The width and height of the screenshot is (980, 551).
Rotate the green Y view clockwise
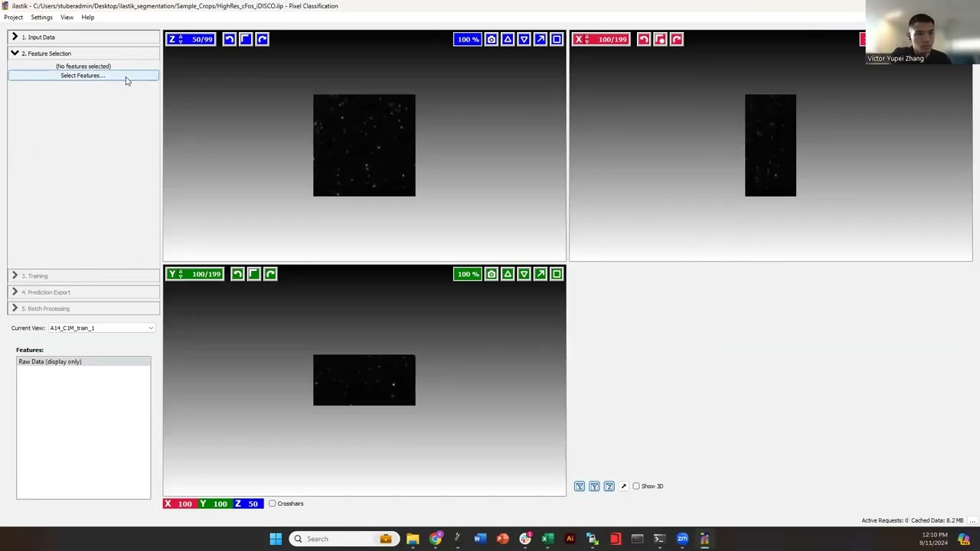(270, 274)
